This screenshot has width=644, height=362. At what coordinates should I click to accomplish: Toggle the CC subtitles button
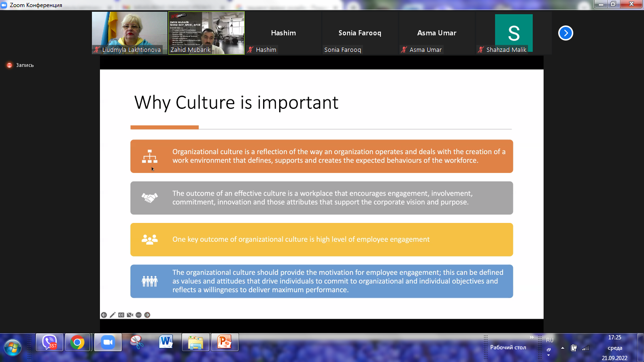[x=121, y=315]
